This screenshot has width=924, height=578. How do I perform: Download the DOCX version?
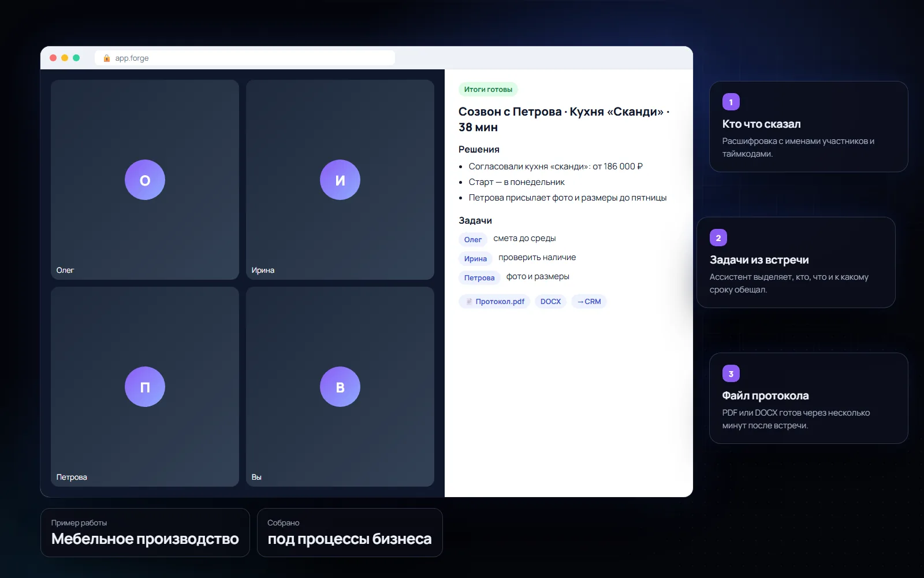550,301
